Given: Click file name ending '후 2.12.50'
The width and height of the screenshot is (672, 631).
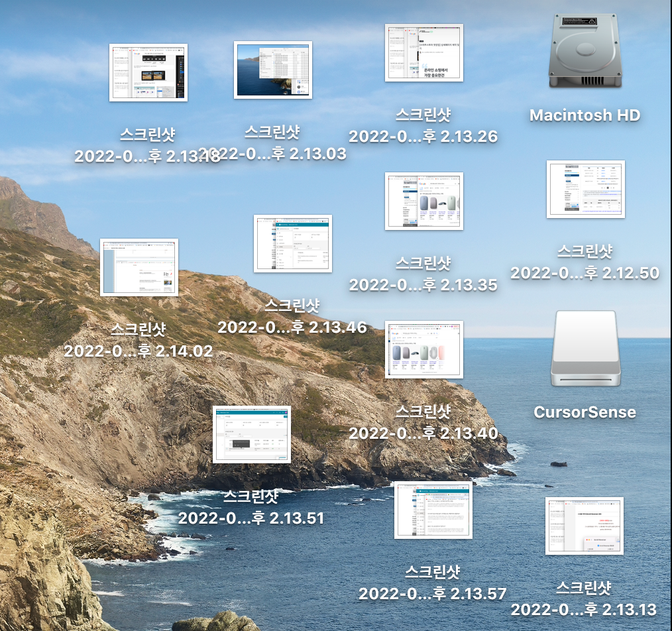Looking at the screenshot, I should [x=585, y=262].
